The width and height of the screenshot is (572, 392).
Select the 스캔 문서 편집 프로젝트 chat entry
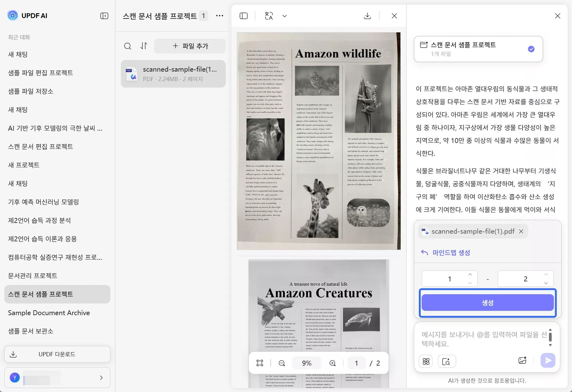(x=40, y=147)
